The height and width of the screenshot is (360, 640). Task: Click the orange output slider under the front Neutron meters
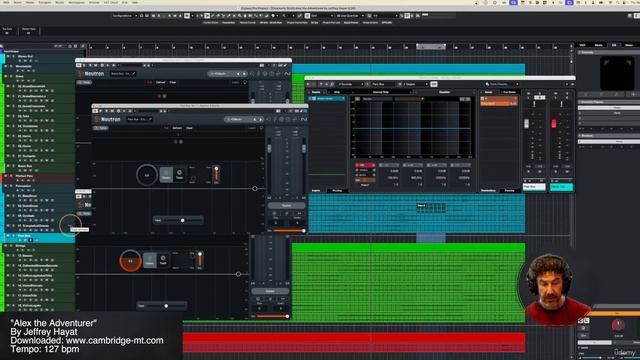point(289,231)
